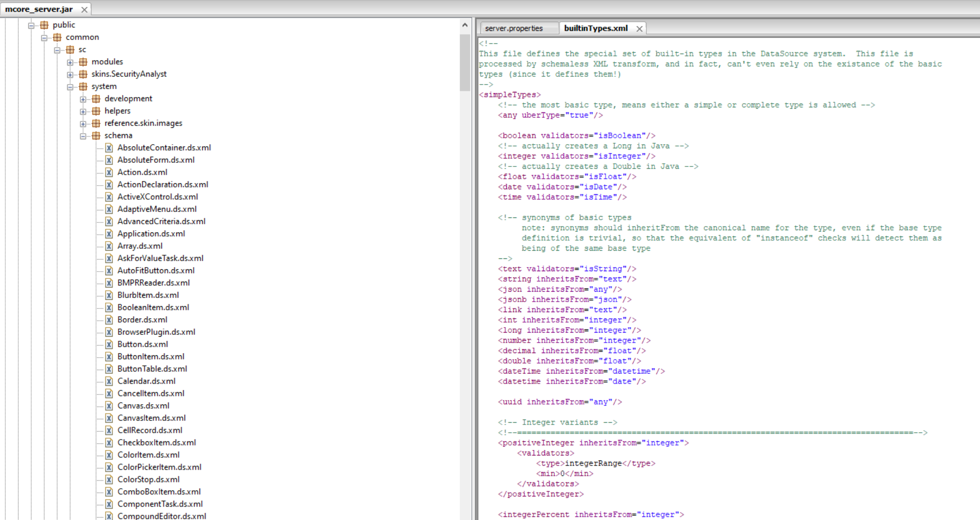
Task: Click the XML file icon for Calendar.ds.xml
Action: 109,381
